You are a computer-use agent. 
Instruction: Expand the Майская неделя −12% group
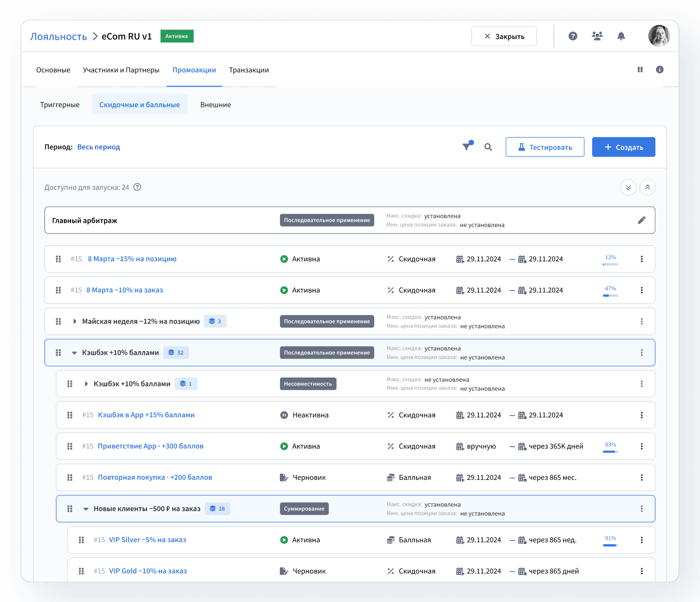coord(75,321)
